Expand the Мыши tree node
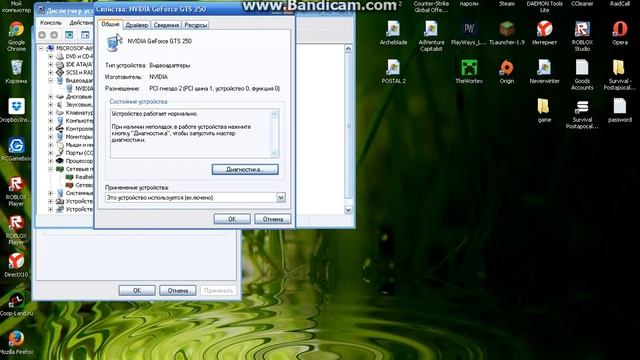640x360 pixels. tap(51, 145)
